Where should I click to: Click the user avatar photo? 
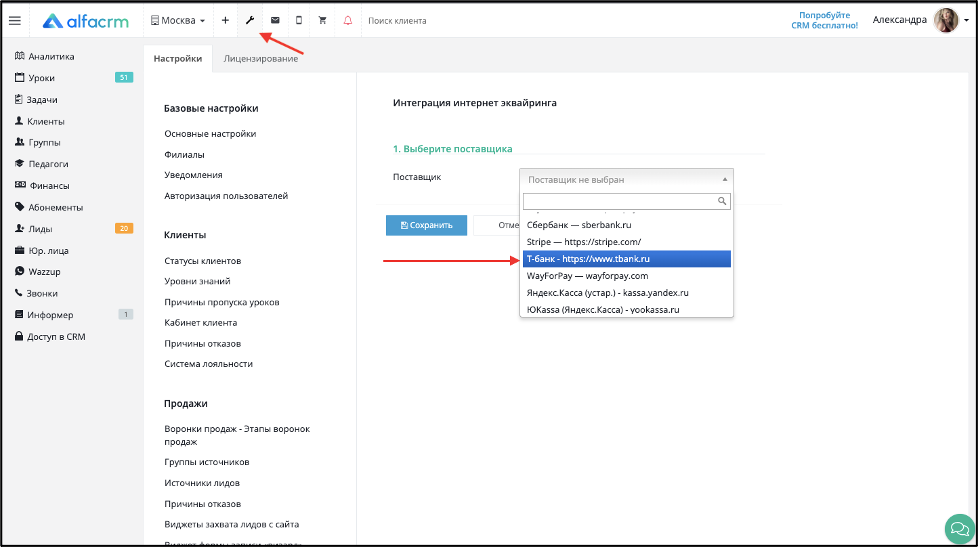[x=946, y=21]
